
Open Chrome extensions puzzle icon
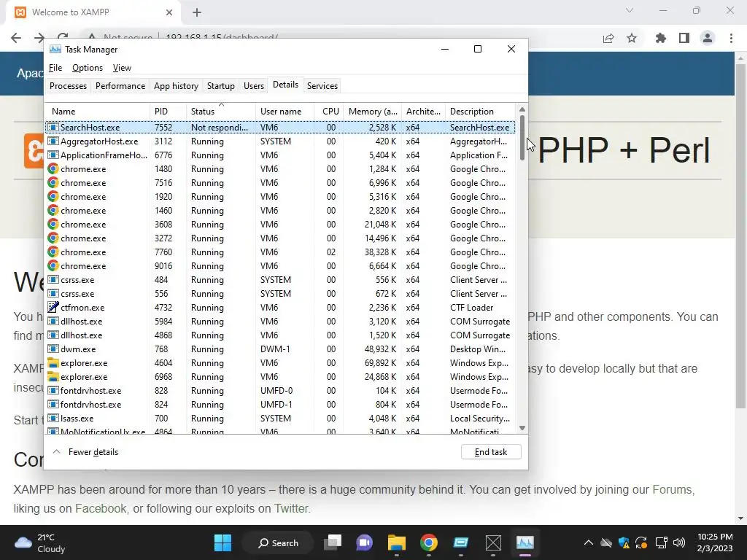point(661,38)
